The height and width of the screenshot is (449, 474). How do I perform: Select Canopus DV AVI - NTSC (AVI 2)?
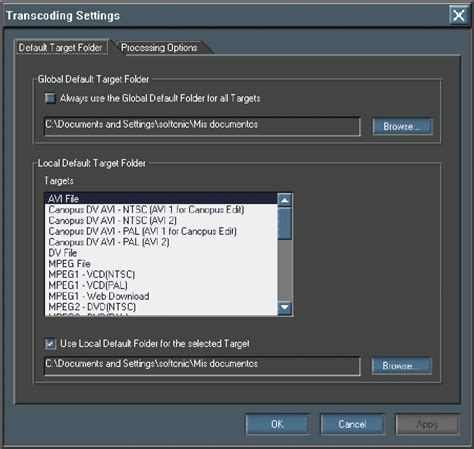click(x=161, y=220)
